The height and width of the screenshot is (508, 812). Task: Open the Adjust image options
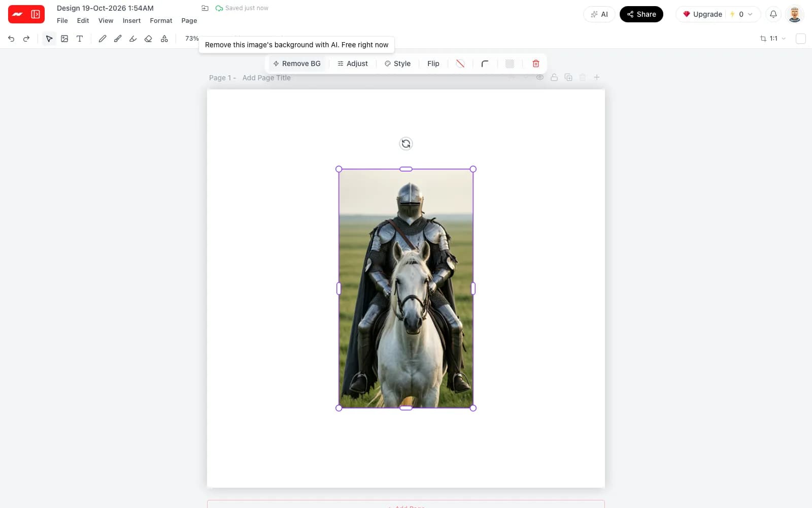click(353, 63)
